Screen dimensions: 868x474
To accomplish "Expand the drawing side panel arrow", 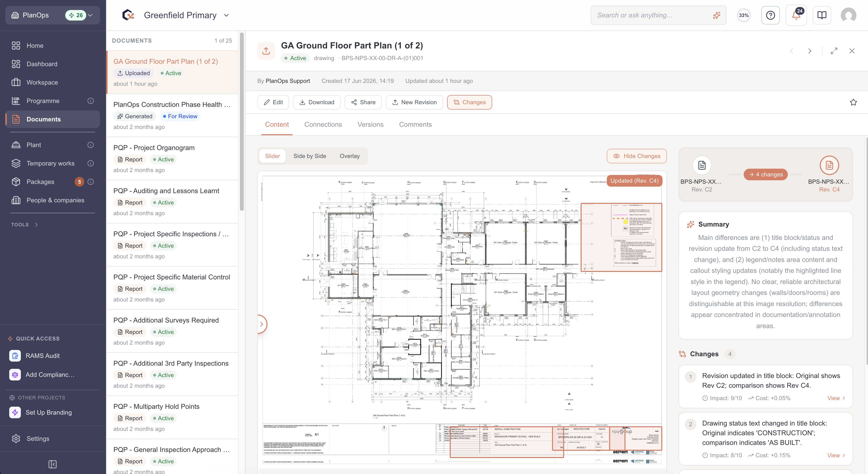I will tap(262, 324).
